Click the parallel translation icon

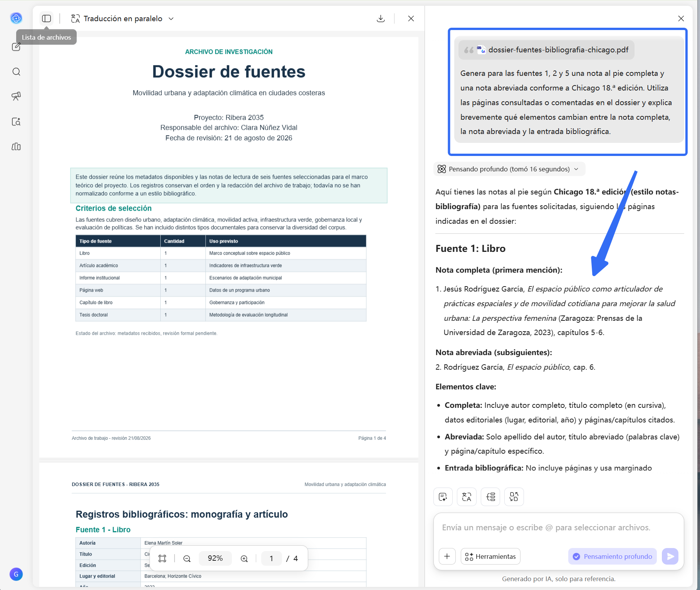click(x=76, y=18)
